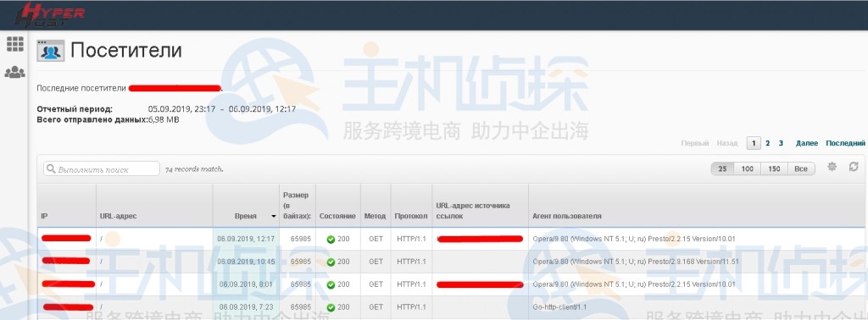The height and width of the screenshot is (320, 868).
Task: Click GET in the 10:45 row
Action: point(376,262)
